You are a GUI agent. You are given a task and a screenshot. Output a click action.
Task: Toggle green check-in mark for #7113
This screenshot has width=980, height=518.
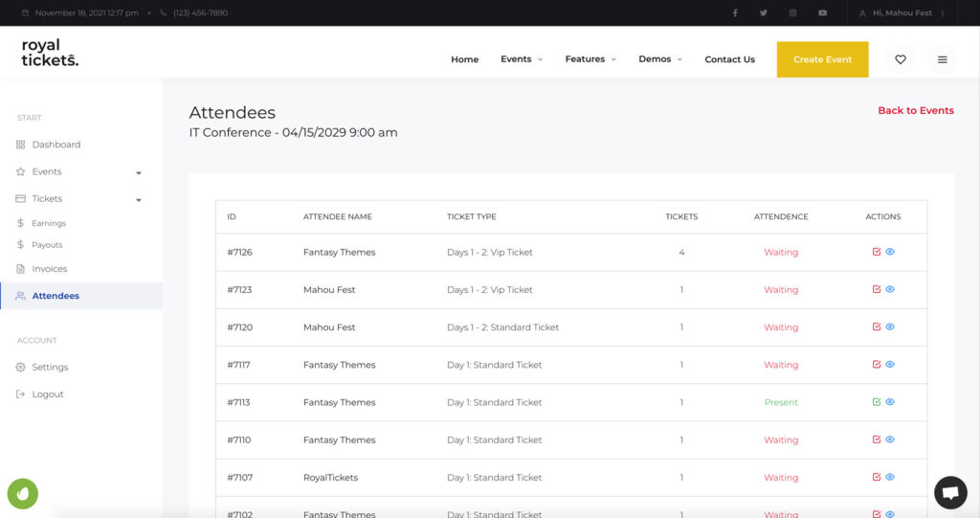point(877,401)
